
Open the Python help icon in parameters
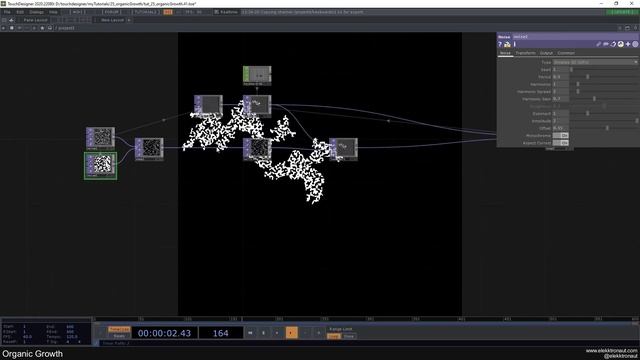pyautogui.click(x=507, y=44)
